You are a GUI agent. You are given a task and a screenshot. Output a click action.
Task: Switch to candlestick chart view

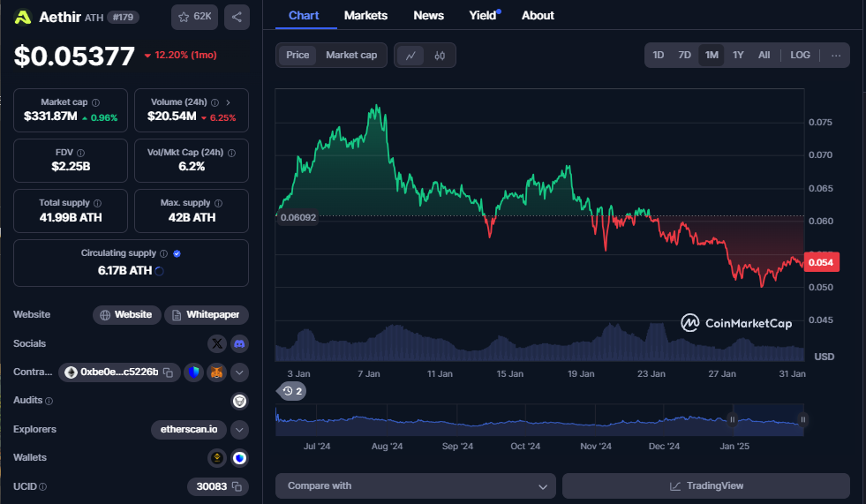pyautogui.click(x=440, y=55)
